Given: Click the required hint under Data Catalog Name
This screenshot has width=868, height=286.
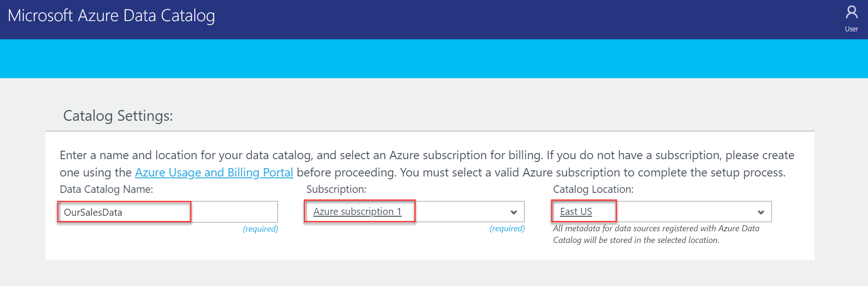Looking at the screenshot, I should click(x=260, y=229).
